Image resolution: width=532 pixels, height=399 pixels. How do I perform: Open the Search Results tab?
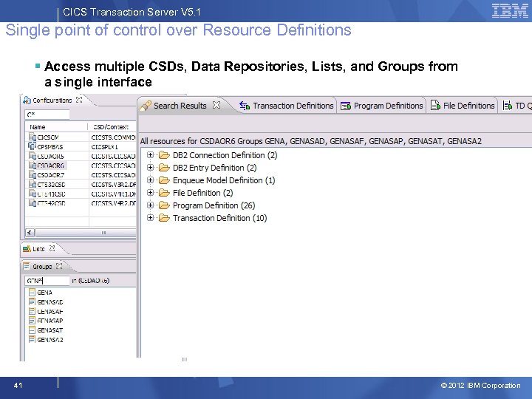click(180, 106)
